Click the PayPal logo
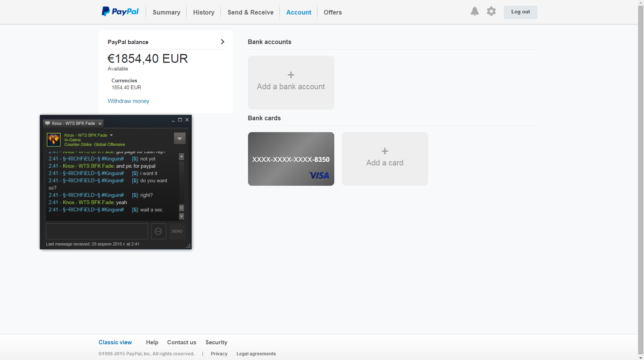This screenshot has width=644, height=360. [x=120, y=11]
